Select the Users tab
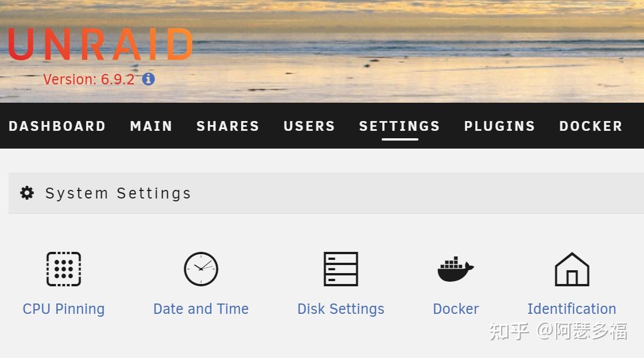The height and width of the screenshot is (358, 644). 309,126
